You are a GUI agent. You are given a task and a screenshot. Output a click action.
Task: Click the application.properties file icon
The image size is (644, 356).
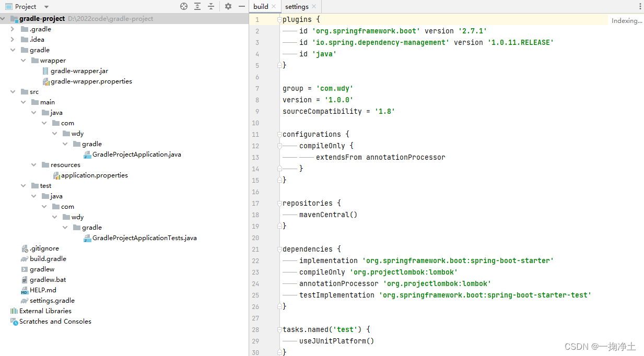click(56, 175)
